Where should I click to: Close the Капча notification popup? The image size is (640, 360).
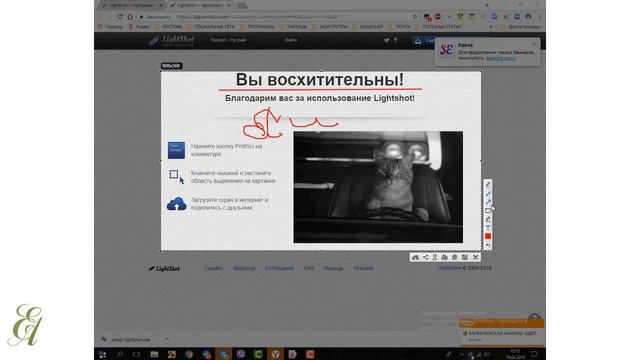point(534,44)
